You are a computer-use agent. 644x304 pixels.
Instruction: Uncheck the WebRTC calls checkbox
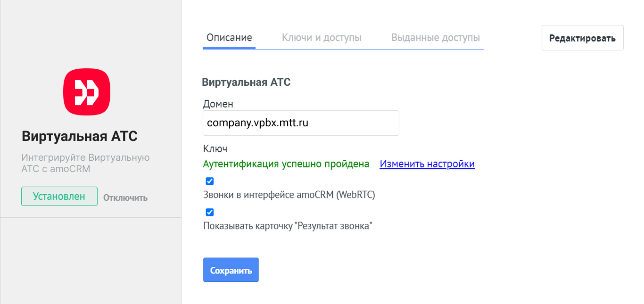210,181
